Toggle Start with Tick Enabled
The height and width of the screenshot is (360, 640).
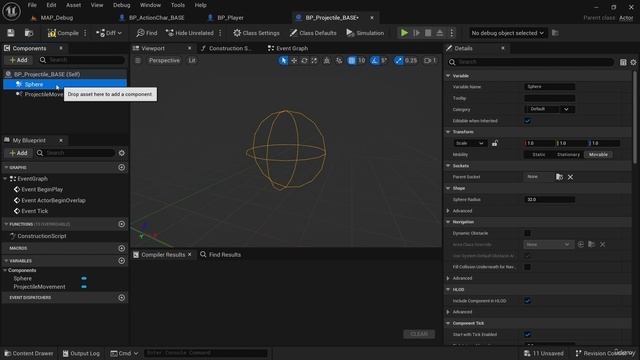527,334
